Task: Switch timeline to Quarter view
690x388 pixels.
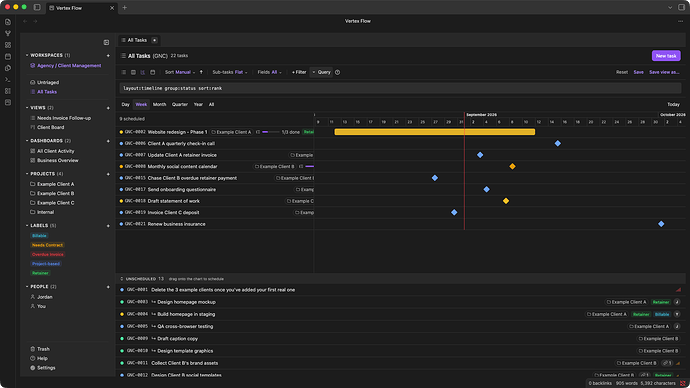Action: (x=180, y=105)
